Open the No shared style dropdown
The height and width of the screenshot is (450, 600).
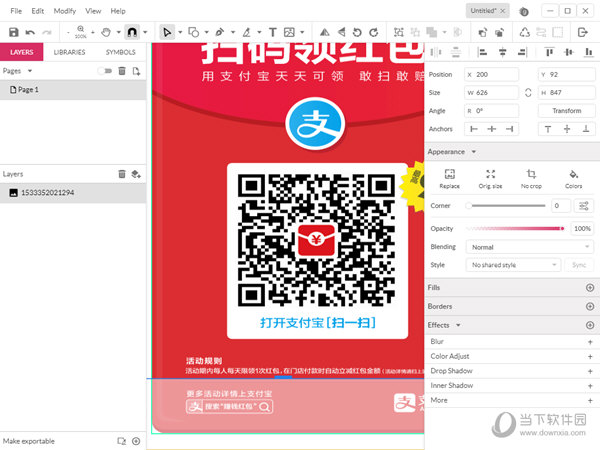513,265
